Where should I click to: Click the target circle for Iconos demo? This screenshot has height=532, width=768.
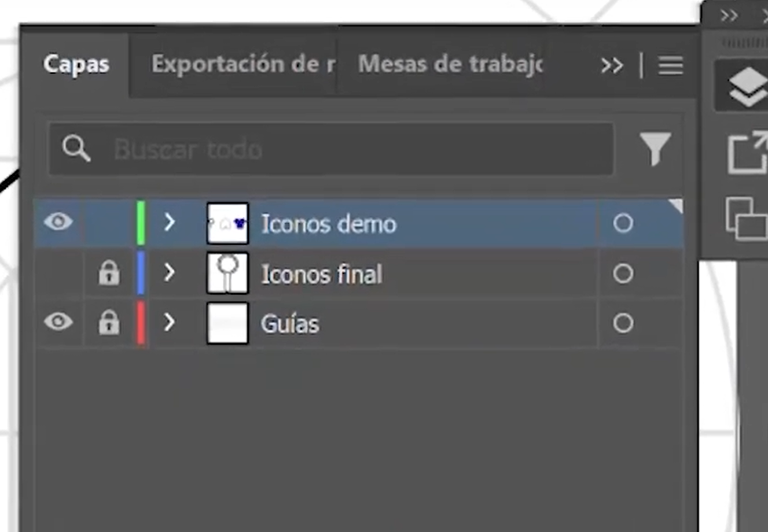[623, 223]
